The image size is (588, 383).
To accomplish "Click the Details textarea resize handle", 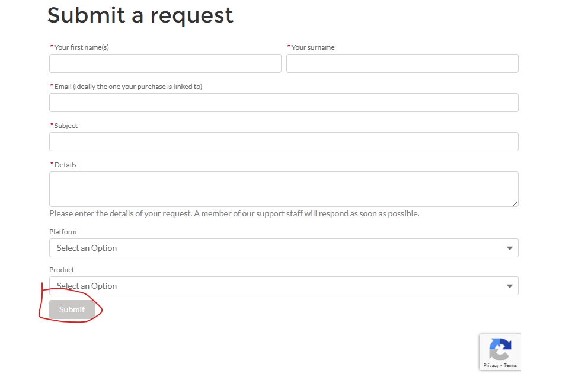I will (x=515, y=203).
